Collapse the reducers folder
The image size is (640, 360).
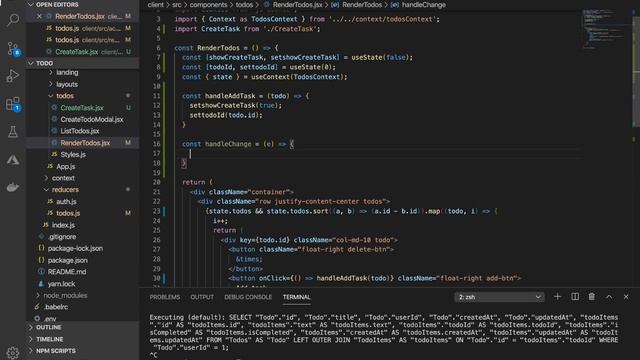[x=65, y=190]
